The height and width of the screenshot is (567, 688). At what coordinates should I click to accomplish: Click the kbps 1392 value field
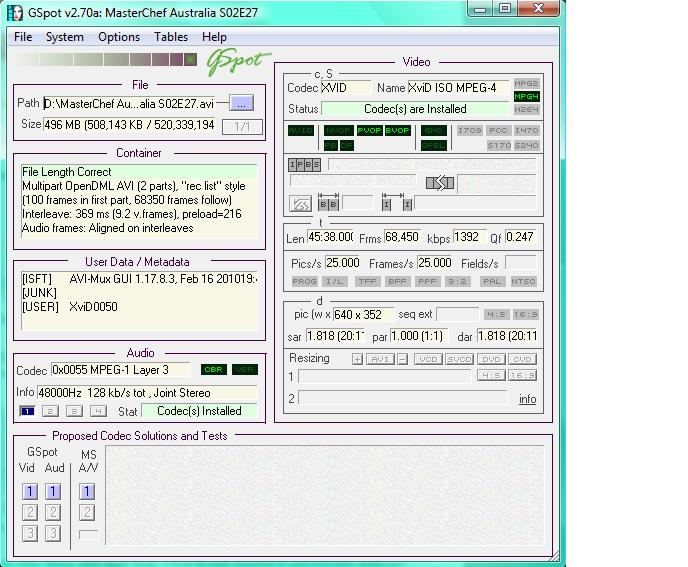point(469,237)
